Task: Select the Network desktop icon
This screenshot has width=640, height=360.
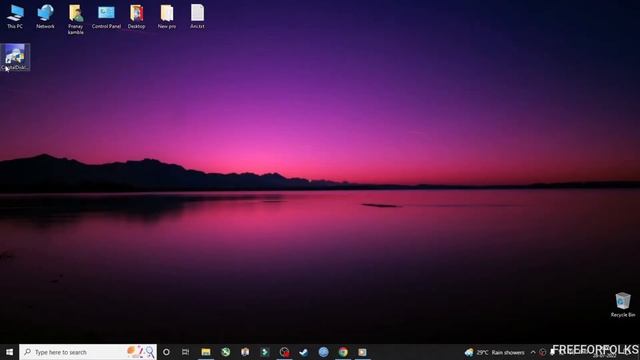Action: point(45,16)
